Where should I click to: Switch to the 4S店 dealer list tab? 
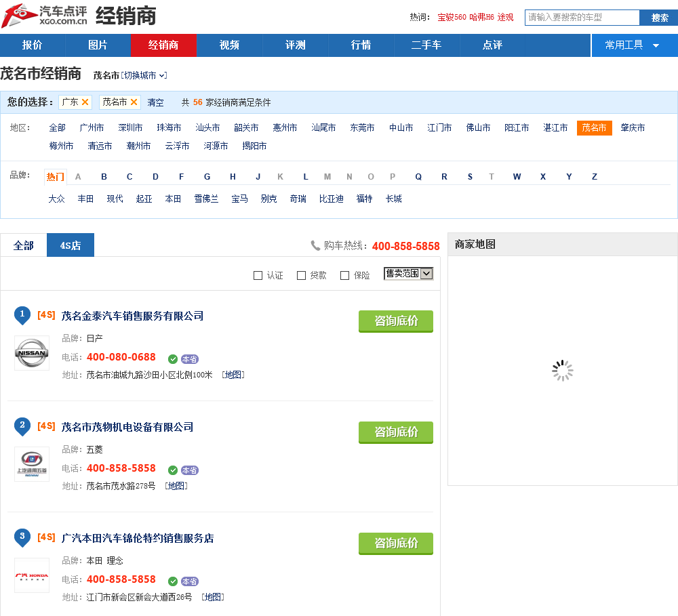click(71, 245)
